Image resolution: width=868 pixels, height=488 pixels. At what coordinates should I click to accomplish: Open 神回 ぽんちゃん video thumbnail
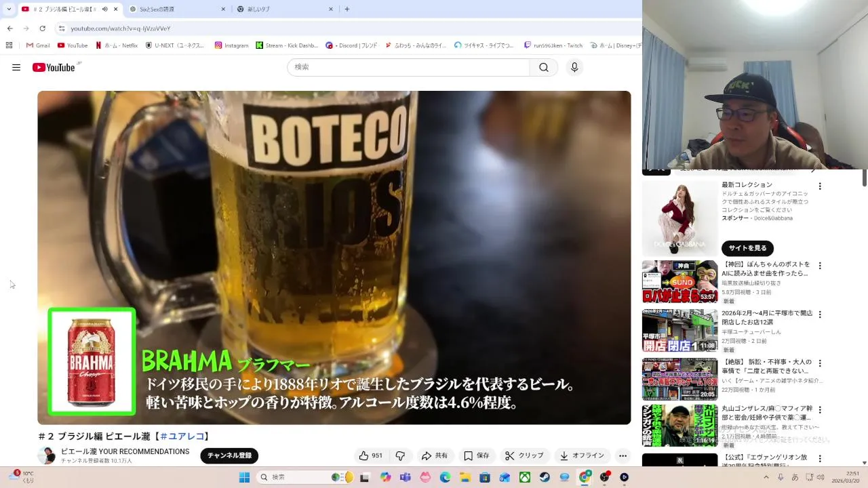coord(679,281)
